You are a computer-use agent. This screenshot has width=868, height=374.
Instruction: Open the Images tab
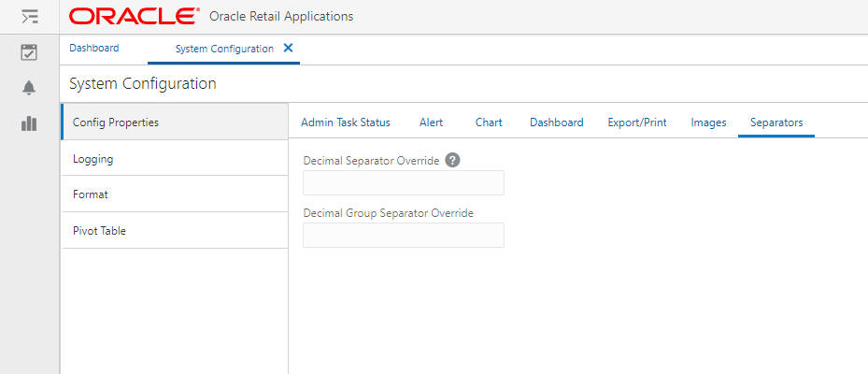(x=708, y=122)
